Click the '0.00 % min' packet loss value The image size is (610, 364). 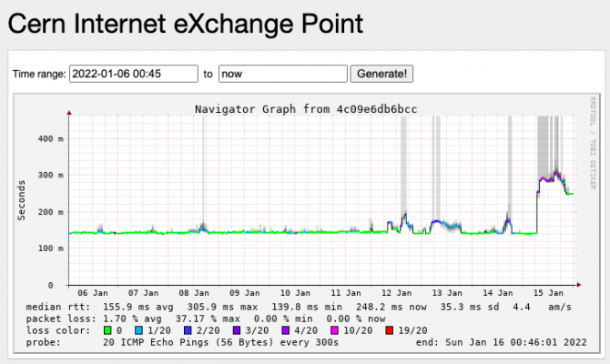pyautogui.click(x=283, y=318)
